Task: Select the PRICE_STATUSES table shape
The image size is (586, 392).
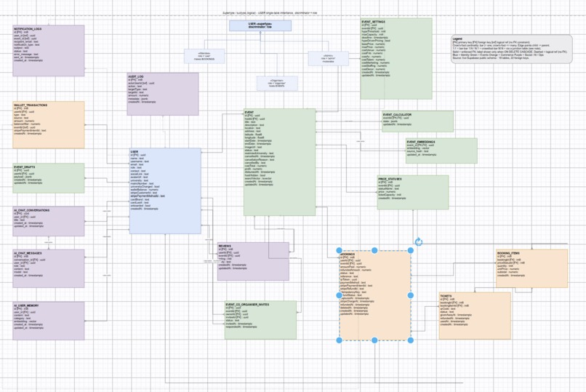Action: [x=413, y=193]
